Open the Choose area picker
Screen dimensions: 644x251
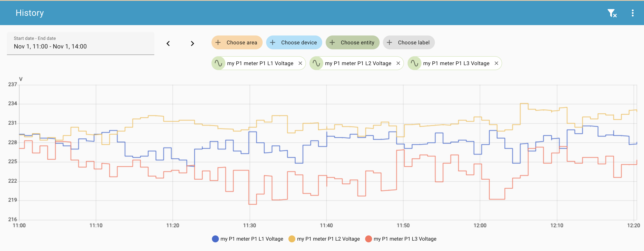pyautogui.click(x=237, y=42)
